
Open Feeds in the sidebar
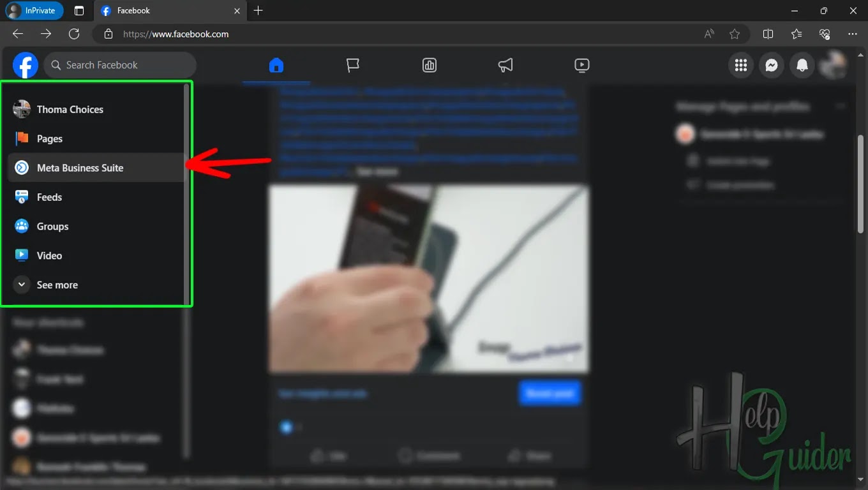point(96,197)
